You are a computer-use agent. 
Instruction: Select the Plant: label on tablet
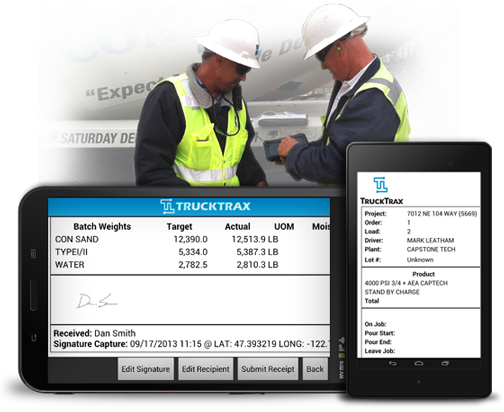click(x=373, y=249)
